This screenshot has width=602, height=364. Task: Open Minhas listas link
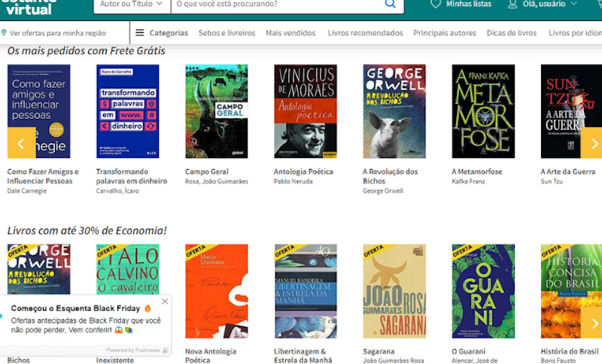(468, 4)
